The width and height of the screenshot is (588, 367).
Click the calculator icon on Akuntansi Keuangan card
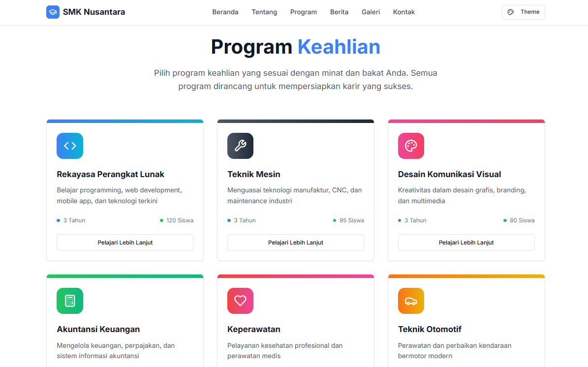pos(70,301)
